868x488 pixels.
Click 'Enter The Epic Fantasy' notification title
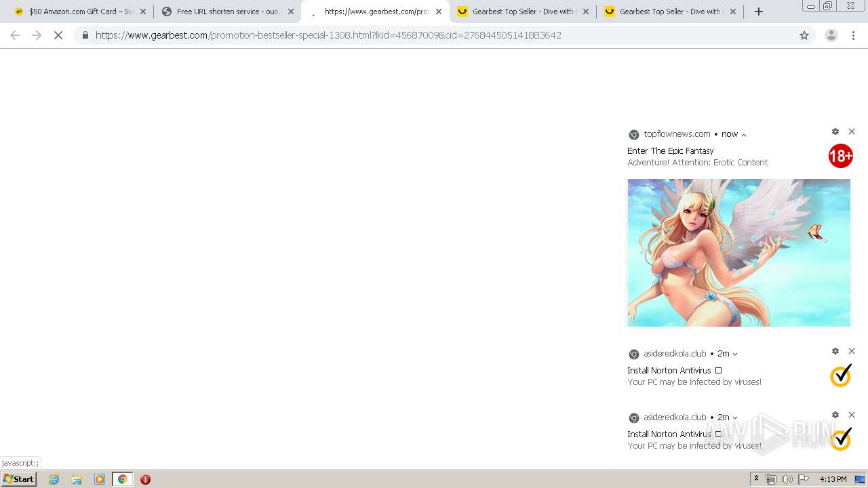click(670, 151)
